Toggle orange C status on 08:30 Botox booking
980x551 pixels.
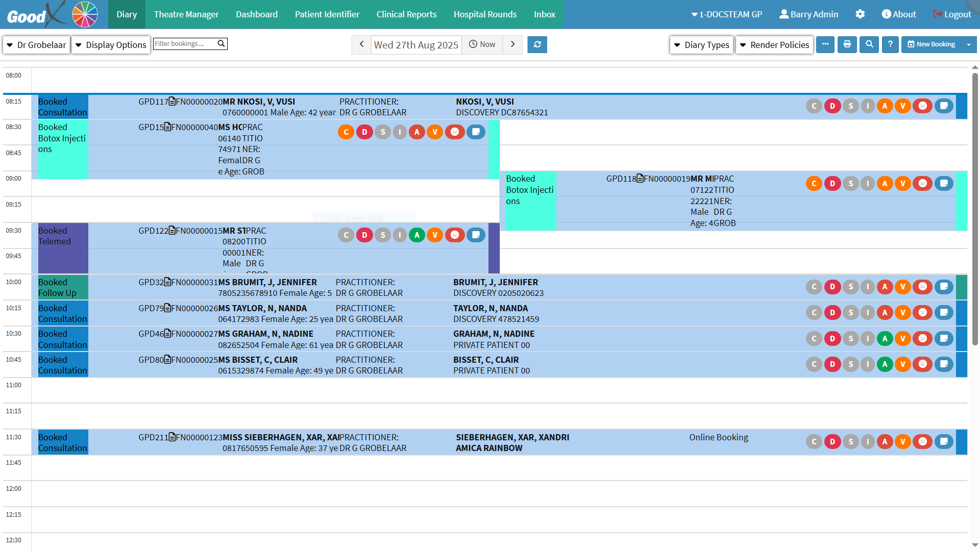[346, 132]
